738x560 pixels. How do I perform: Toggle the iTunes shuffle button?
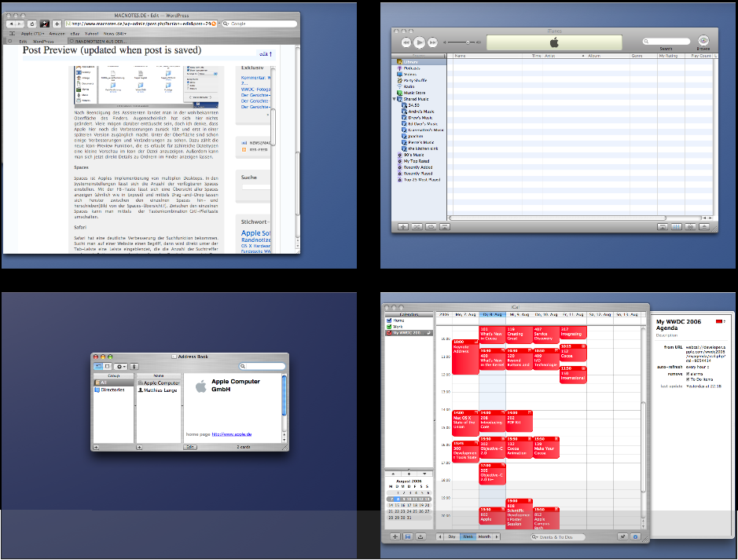coord(417,227)
